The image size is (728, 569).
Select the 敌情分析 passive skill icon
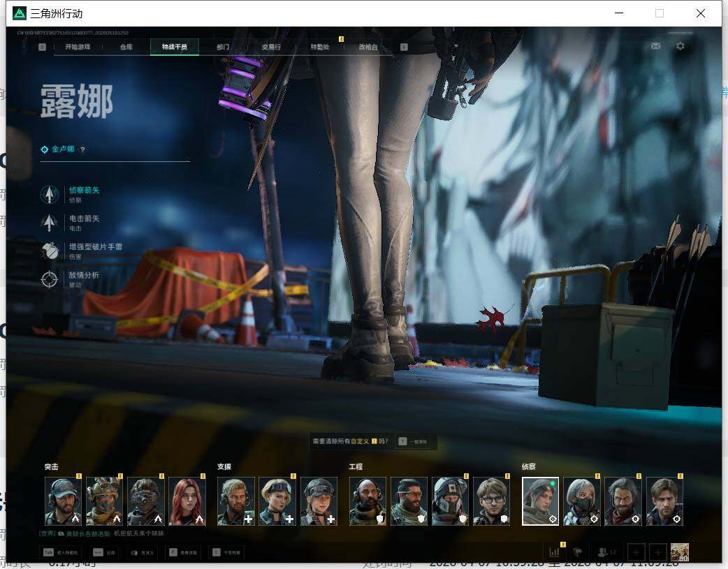[x=49, y=279]
